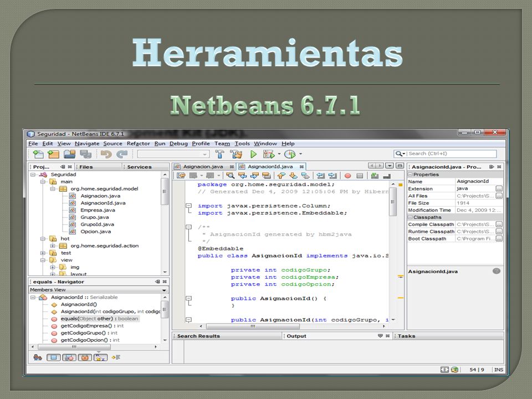Click the Previous Bookmark up-arrow icon

point(282,176)
